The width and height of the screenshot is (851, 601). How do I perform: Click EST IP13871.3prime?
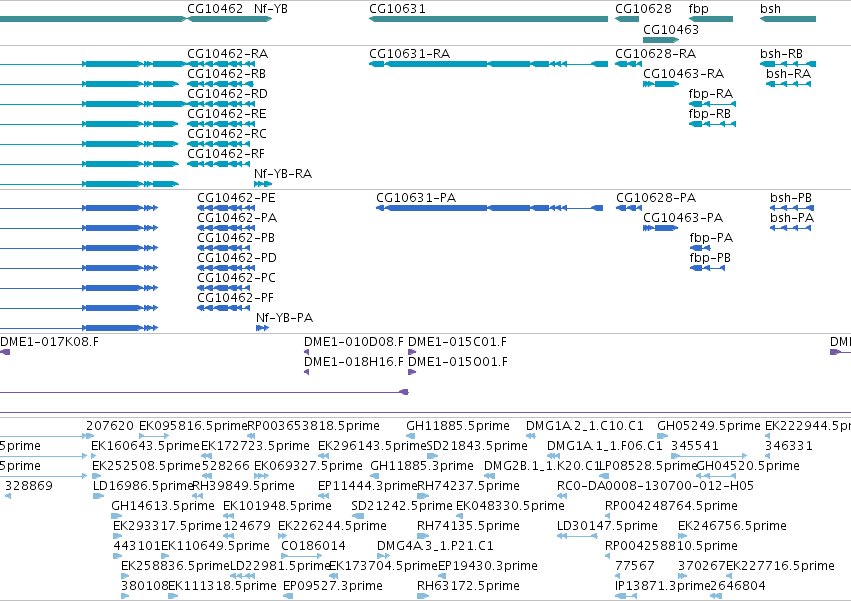pos(663,586)
